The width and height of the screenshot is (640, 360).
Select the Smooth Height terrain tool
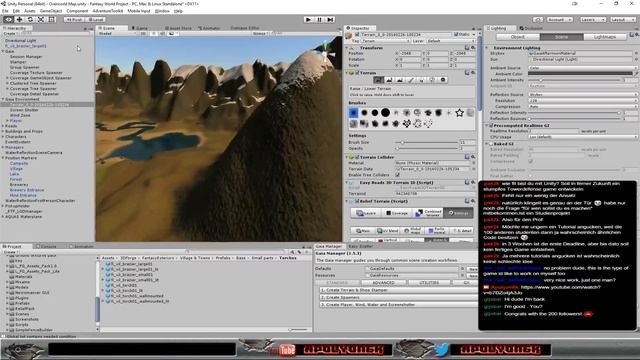coord(400,80)
